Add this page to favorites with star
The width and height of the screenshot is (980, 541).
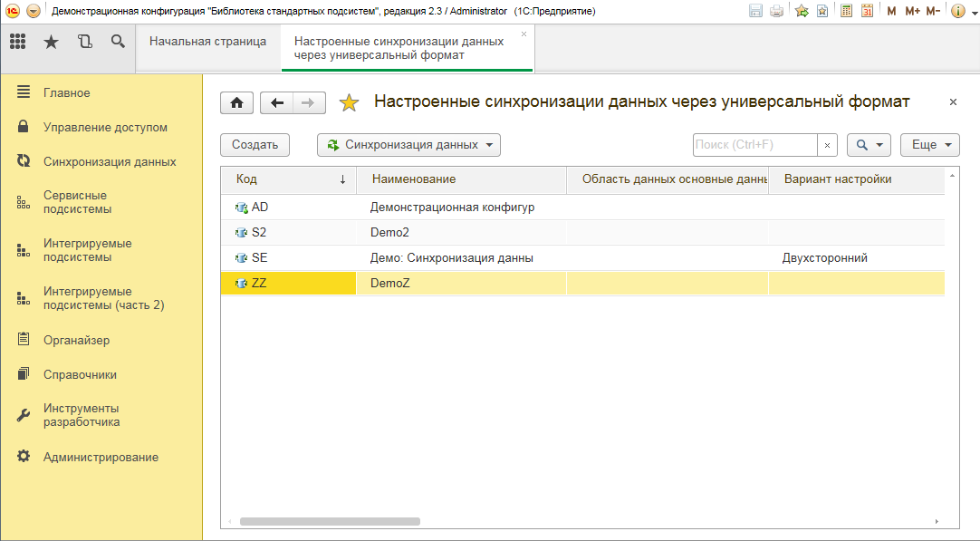tap(349, 103)
